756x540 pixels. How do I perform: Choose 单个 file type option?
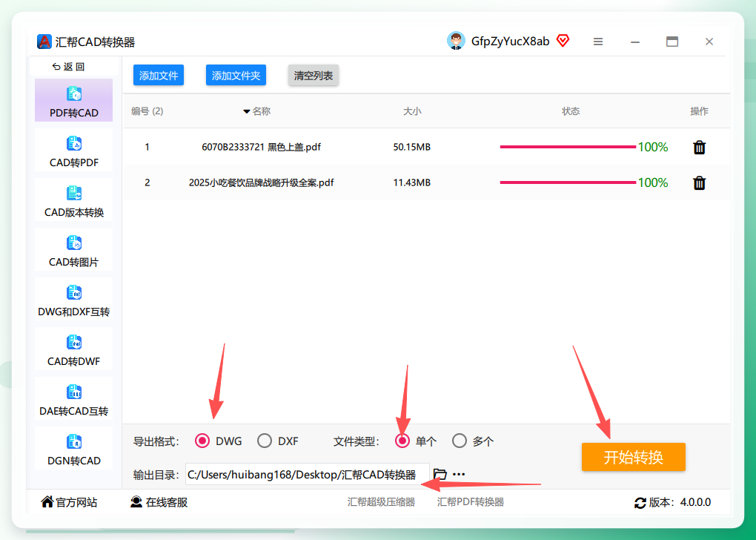pos(402,441)
